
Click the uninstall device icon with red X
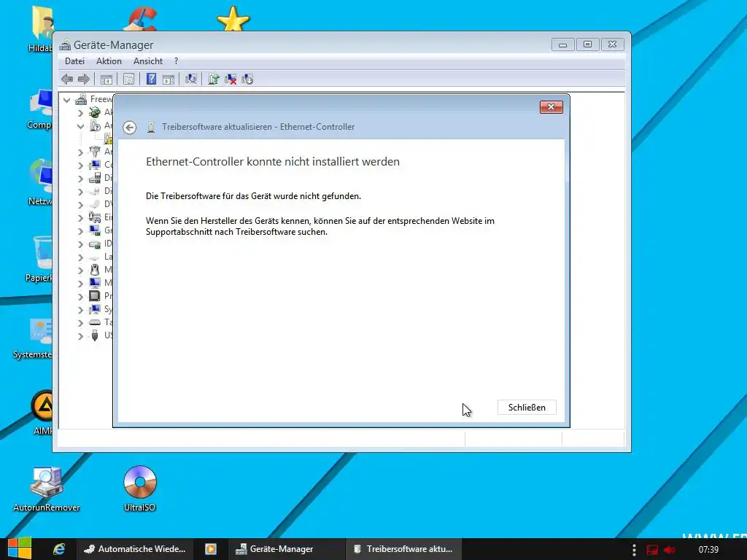tap(231, 79)
